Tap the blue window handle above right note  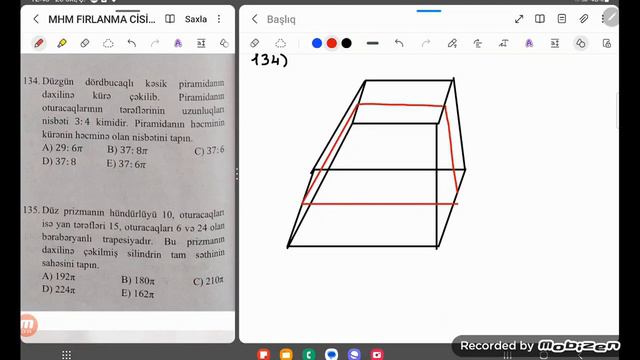click(x=429, y=11)
